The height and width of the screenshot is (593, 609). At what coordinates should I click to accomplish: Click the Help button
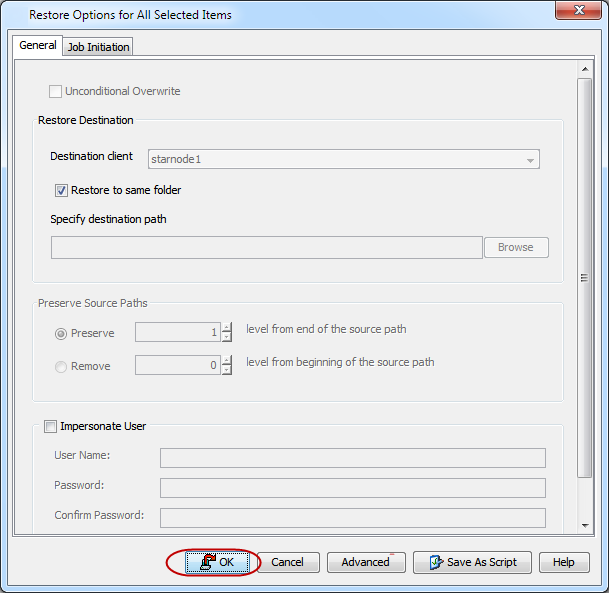(563, 562)
